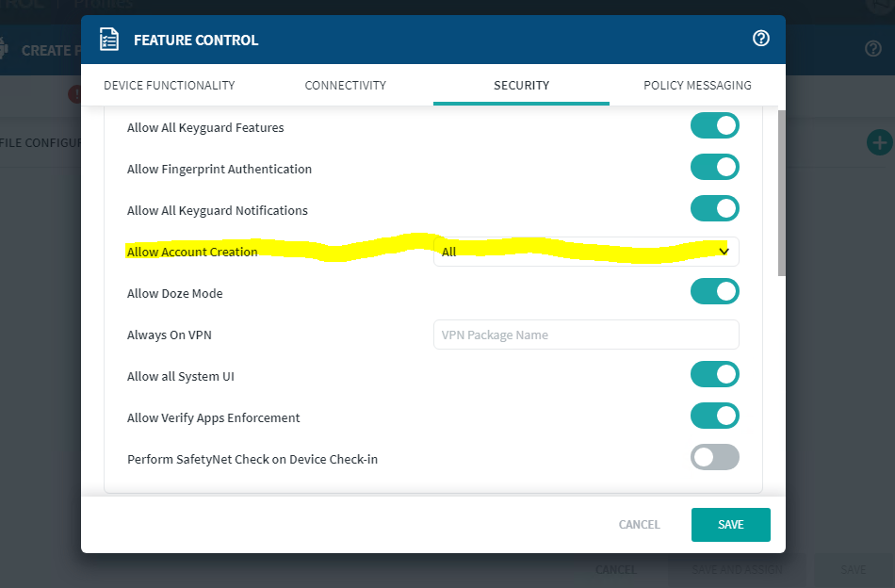Open the Connectivity tab
Viewport: 895px width, 588px height.
coord(346,85)
